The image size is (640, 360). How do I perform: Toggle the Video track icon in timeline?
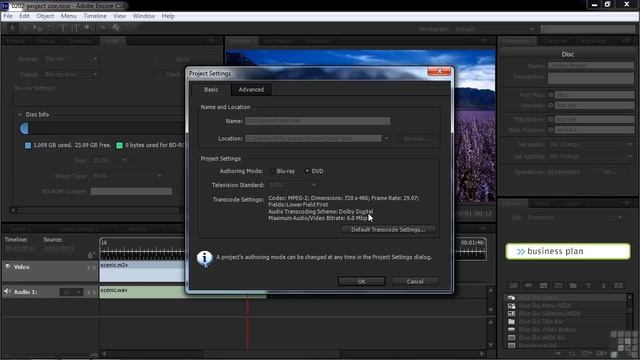(x=7, y=267)
